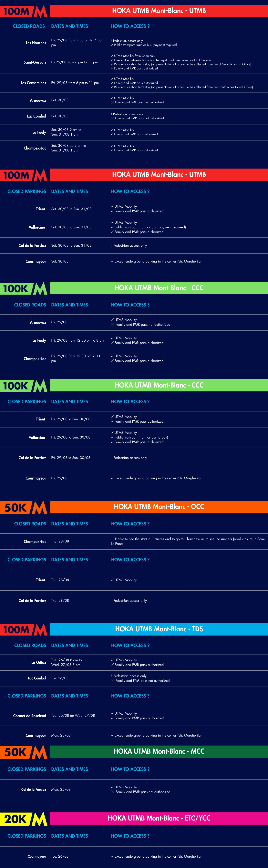
Task: Click HOW TO ACCESS ? heading under the MCC banner
Action: click(130, 769)
